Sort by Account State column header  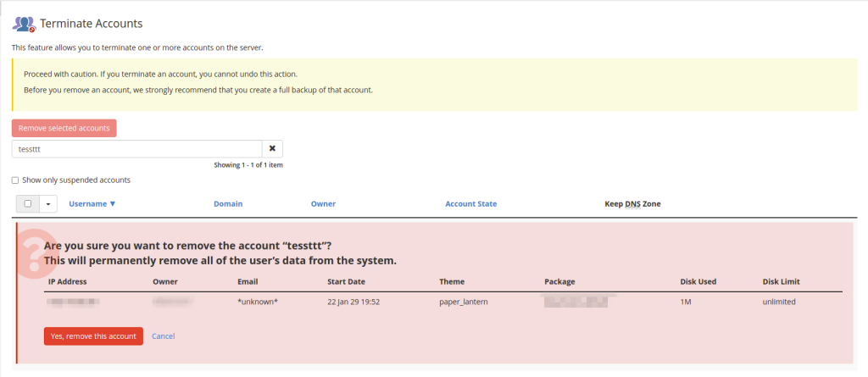470,204
